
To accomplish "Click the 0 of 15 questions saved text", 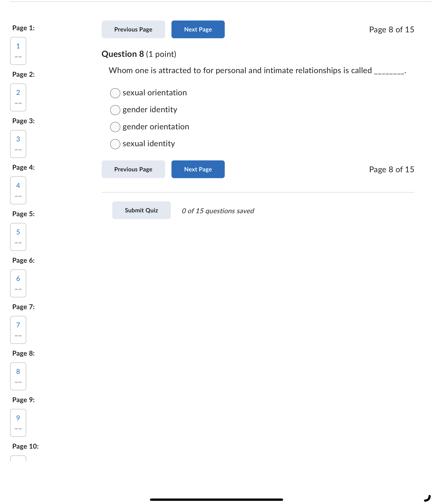I will pyautogui.click(x=218, y=211).
